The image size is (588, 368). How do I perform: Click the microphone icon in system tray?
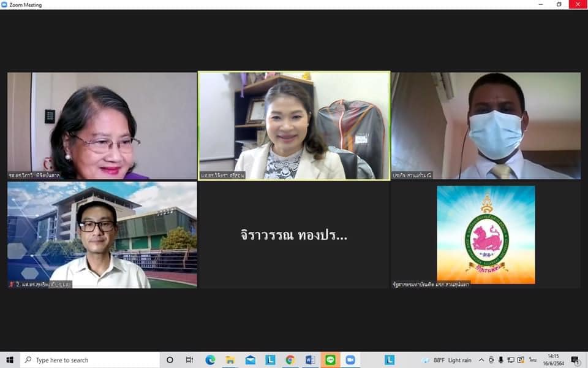501,360
